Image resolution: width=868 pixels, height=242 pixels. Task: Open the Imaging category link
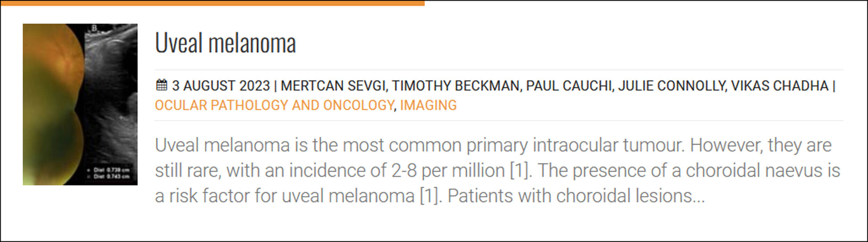click(x=428, y=105)
